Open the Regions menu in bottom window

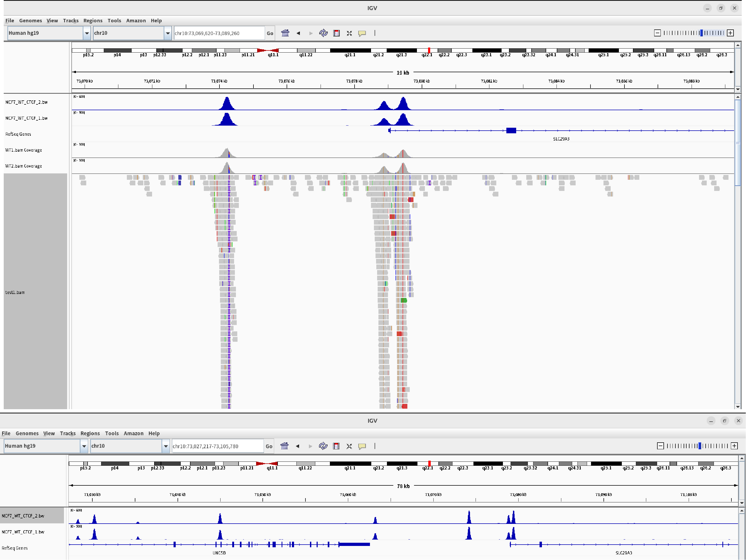point(90,433)
